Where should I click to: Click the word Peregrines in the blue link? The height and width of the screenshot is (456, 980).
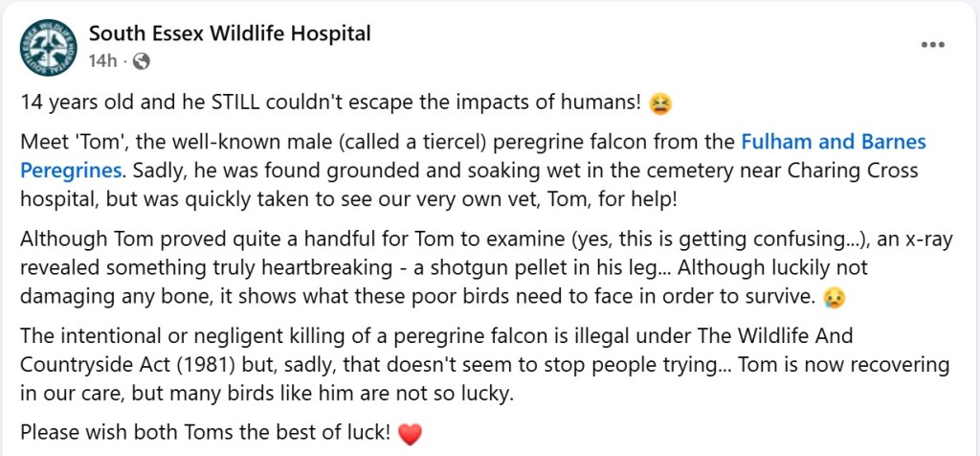click(x=70, y=171)
